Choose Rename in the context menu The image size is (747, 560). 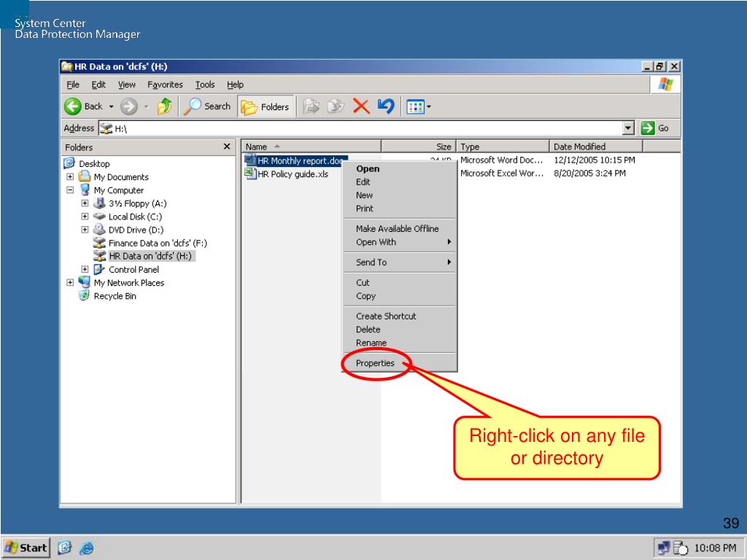pos(371,343)
